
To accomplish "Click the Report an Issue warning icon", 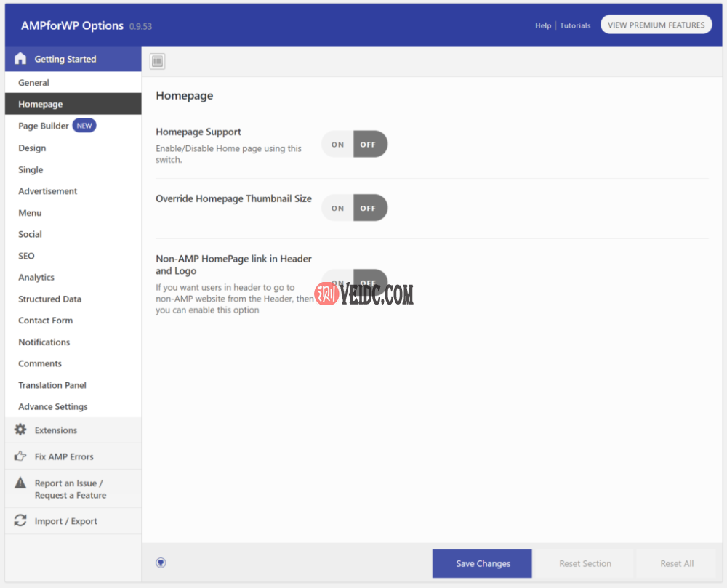I will 20,483.
